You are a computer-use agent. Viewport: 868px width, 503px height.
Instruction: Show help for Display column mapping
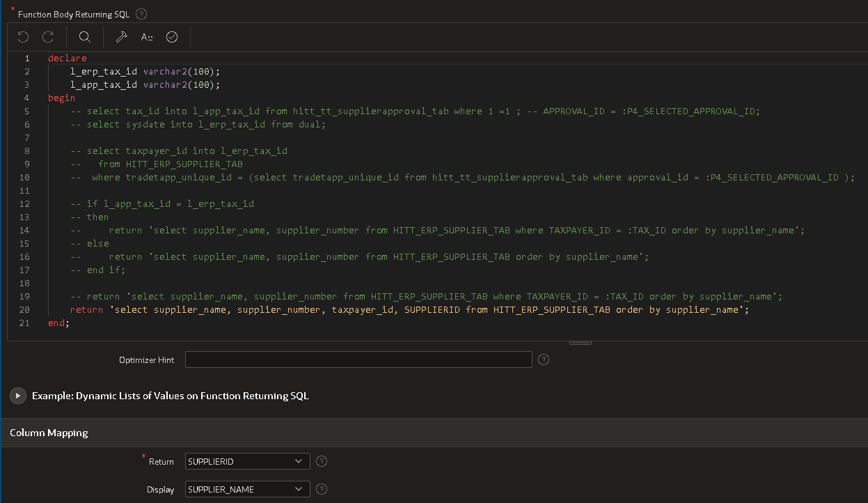(322, 489)
